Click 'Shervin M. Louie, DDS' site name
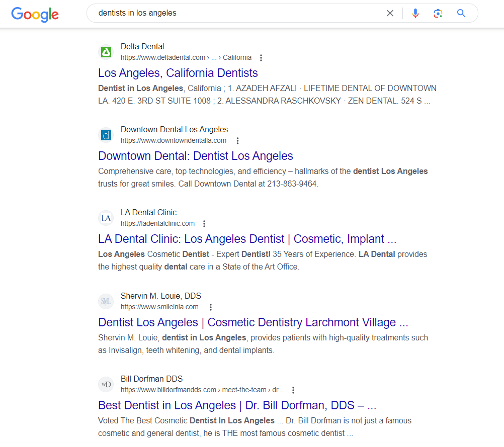 tap(161, 296)
